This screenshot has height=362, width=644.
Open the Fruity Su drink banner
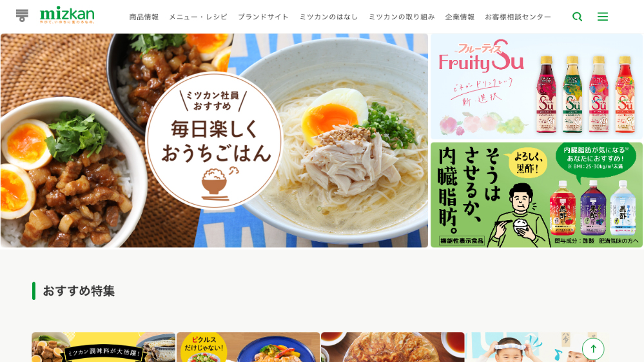(536, 86)
